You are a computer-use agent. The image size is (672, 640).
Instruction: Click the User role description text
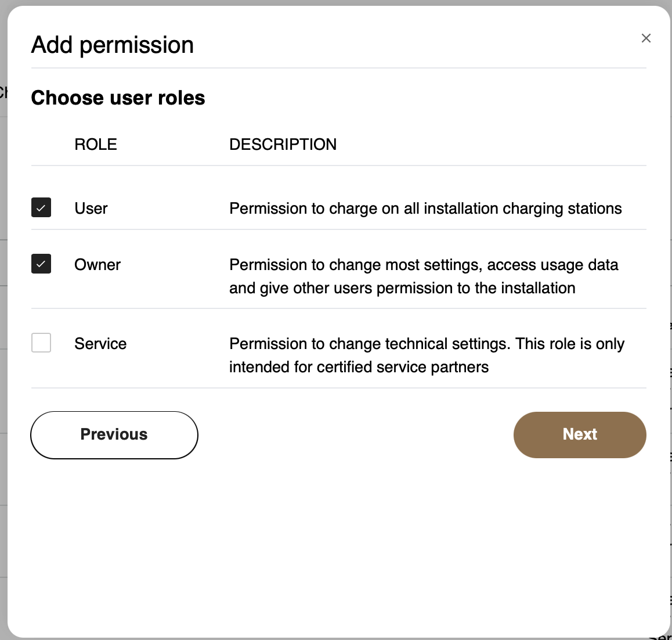(x=425, y=208)
